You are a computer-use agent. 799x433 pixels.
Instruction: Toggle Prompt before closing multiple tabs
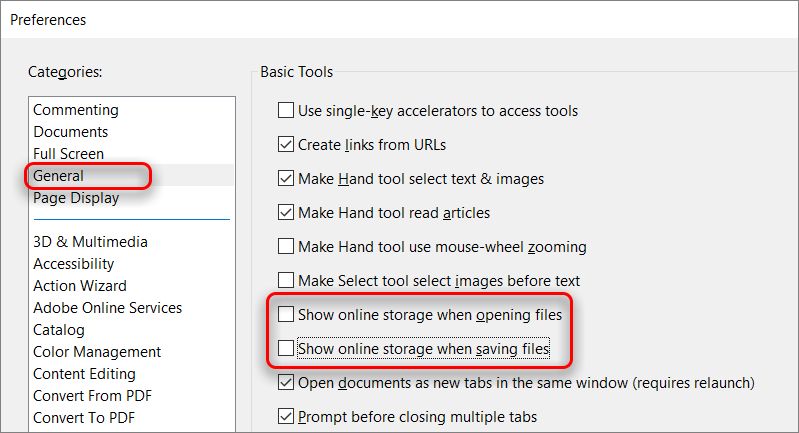click(x=286, y=416)
